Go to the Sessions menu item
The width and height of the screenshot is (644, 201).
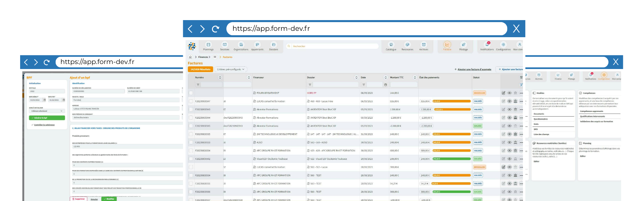(x=225, y=45)
